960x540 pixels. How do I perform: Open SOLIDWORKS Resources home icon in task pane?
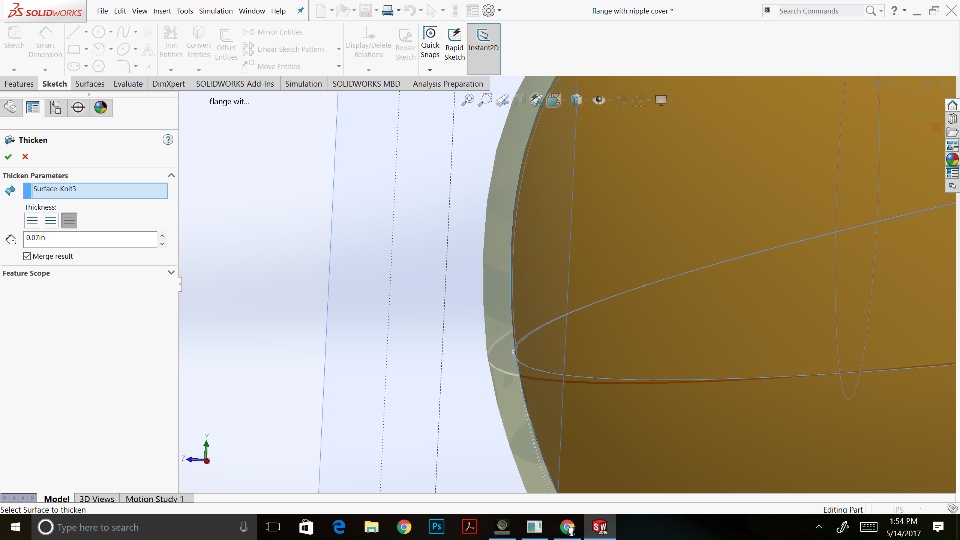(x=952, y=105)
